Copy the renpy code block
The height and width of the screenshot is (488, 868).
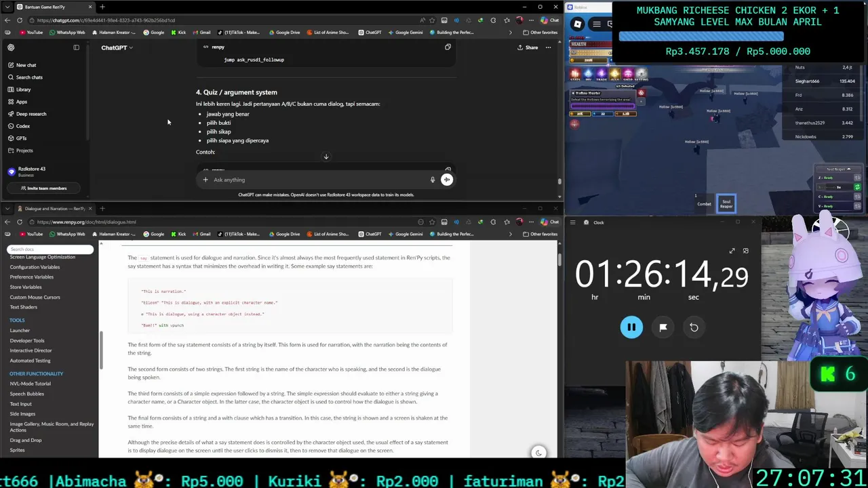coord(448,47)
